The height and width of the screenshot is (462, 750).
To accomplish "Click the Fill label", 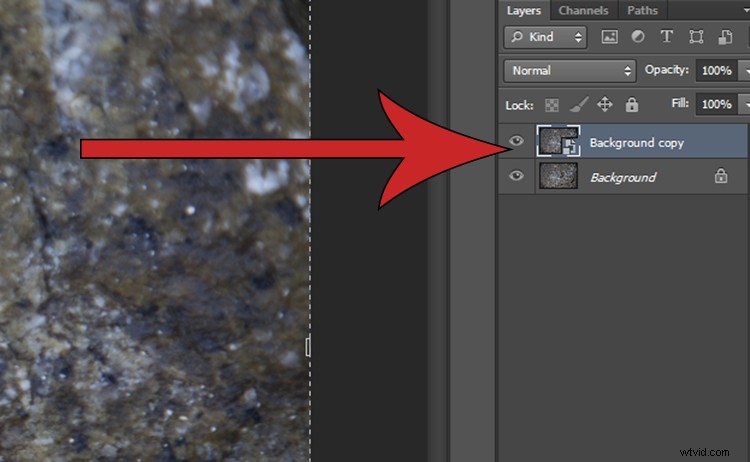I will (680, 103).
